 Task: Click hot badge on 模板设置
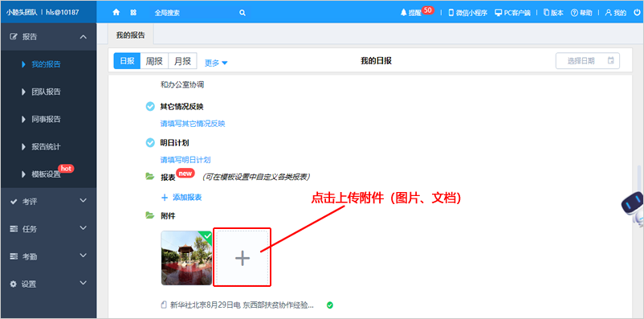[66, 169]
